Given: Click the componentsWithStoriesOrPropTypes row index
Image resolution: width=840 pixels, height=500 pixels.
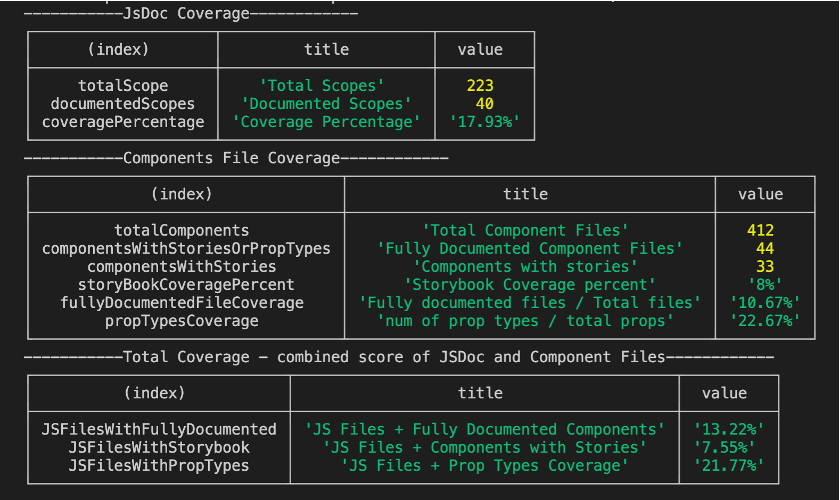Looking at the screenshot, I should point(186,249).
